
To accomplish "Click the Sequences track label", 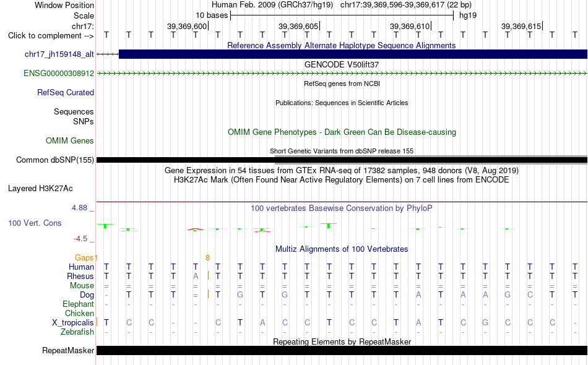I will point(74,112).
